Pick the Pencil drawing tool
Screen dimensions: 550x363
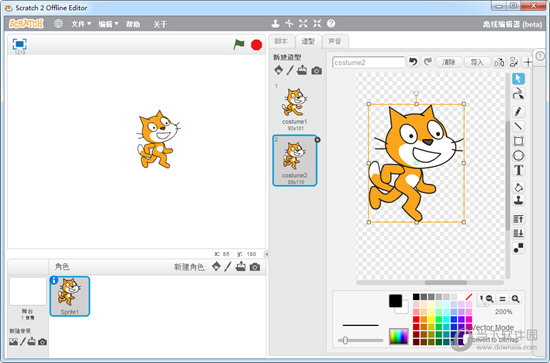tap(518, 111)
